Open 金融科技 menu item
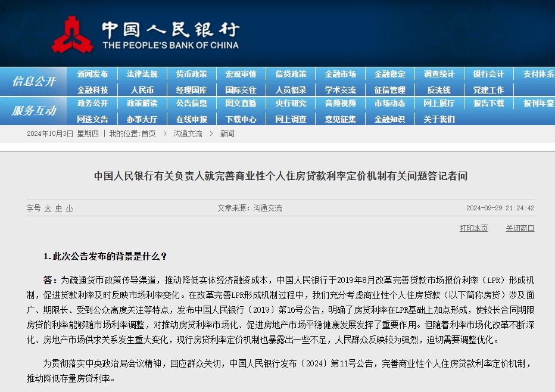The width and height of the screenshot is (555, 392). [x=92, y=90]
